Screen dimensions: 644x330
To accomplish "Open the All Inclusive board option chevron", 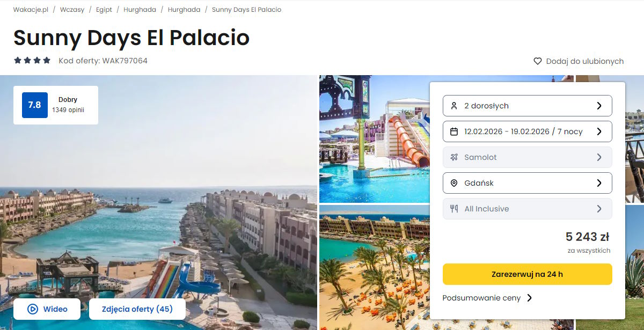I will [599, 209].
